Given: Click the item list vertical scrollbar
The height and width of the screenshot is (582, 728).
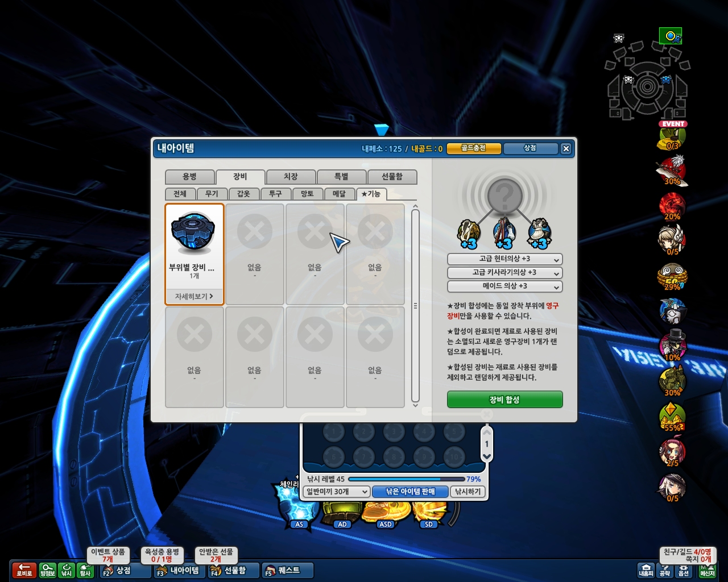Looking at the screenshot, I should [x=415, y=306].
